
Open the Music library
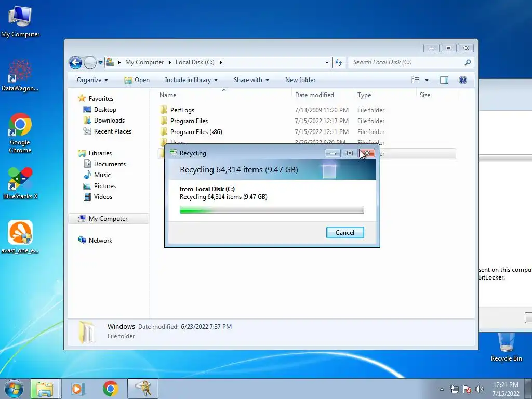102,175
